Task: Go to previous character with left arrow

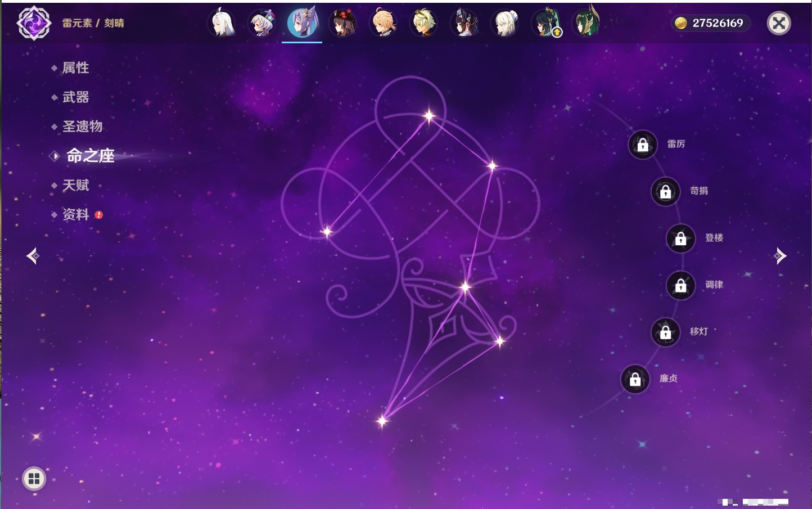Action: pyautogui.click(x=33, y=256)
